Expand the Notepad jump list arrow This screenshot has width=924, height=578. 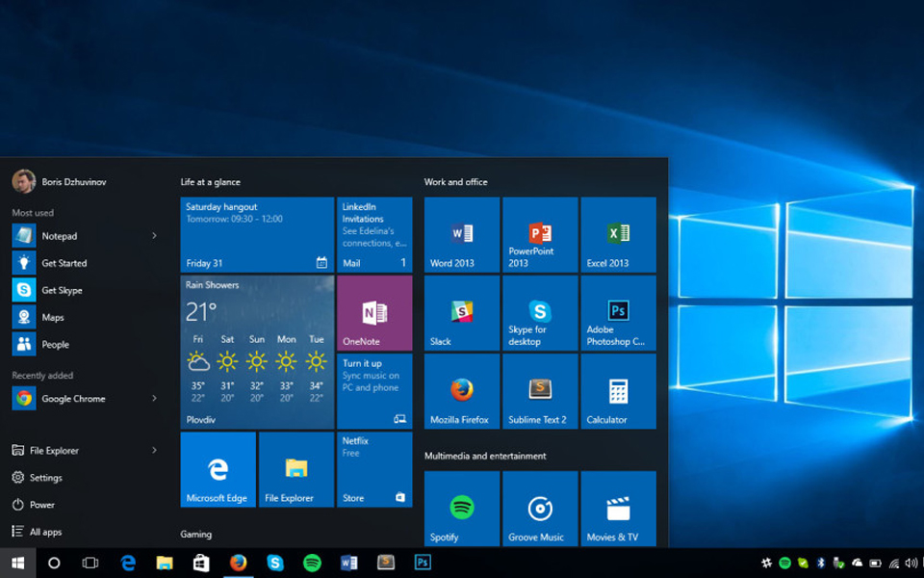tap(154, 236)
